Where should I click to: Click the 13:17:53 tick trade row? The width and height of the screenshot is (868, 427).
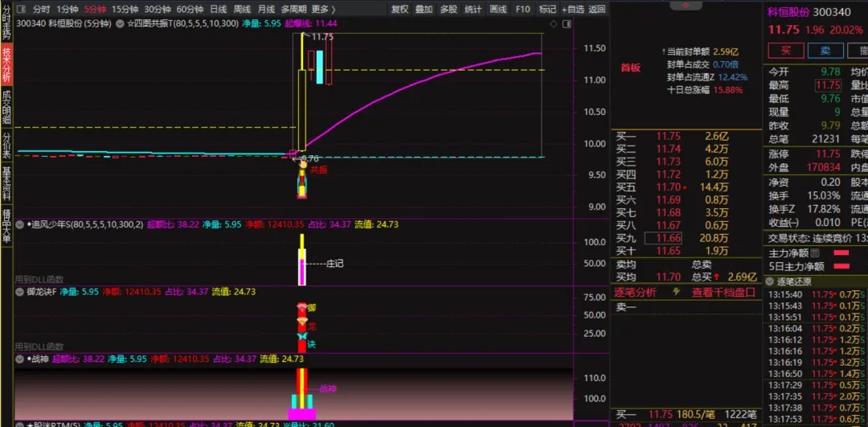tap(817, 419)
